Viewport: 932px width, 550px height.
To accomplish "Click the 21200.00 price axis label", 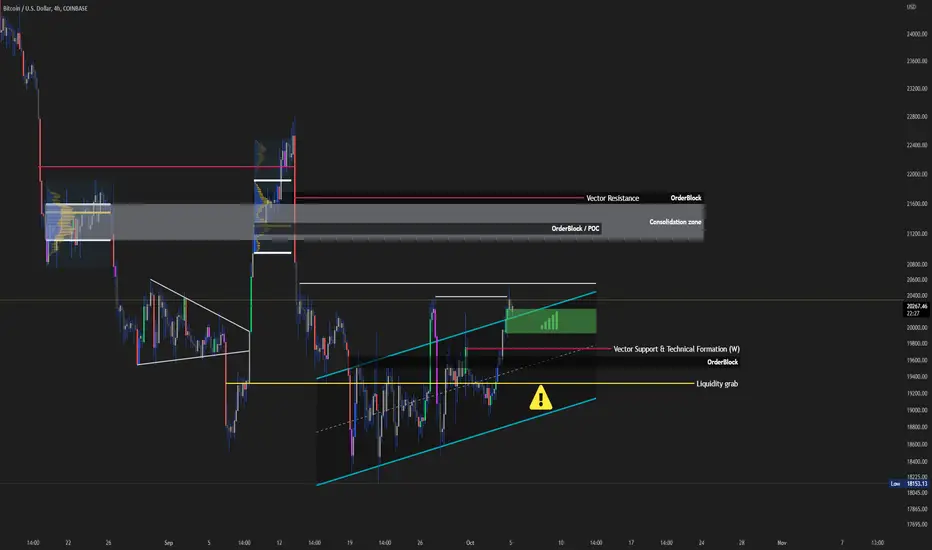I will pyautogui.click(x=917, y=234).
